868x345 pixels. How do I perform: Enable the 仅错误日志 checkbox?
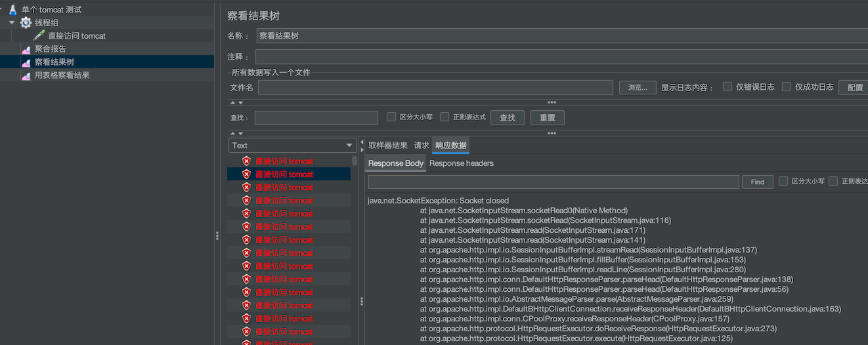pos(727,87)
